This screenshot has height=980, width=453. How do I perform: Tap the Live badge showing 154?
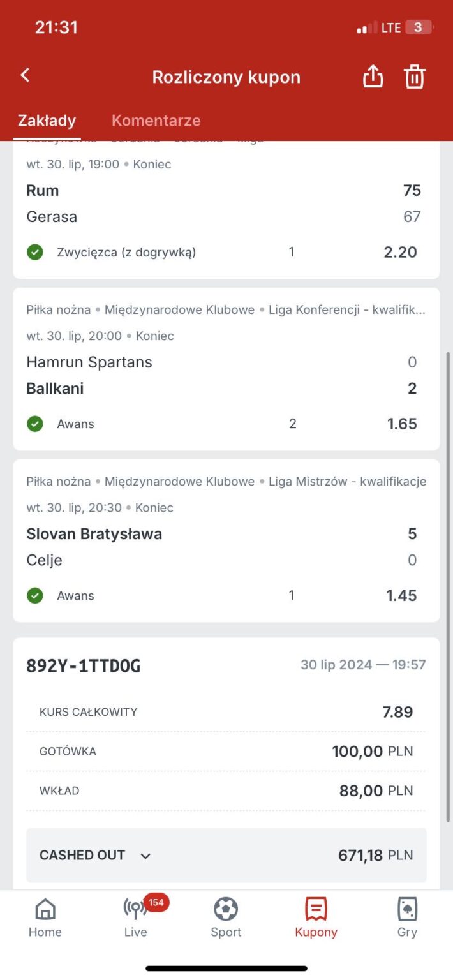tap(156, 902)
